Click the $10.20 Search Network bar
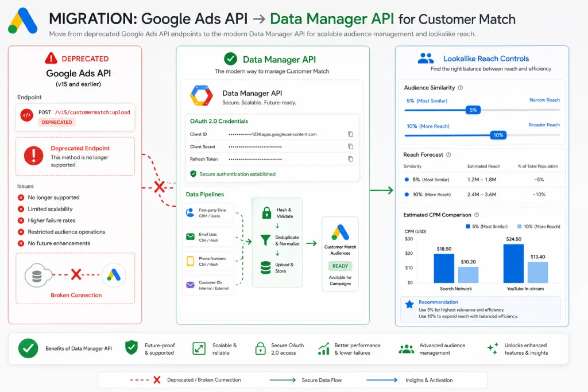588x392 pixels. click(x=468, y=275)
